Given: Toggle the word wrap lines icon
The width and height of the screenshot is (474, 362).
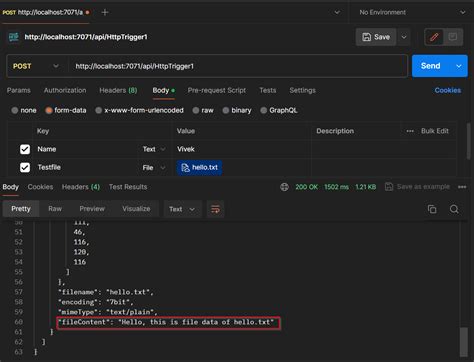Looking at the screenshot, I should point(215,209).
